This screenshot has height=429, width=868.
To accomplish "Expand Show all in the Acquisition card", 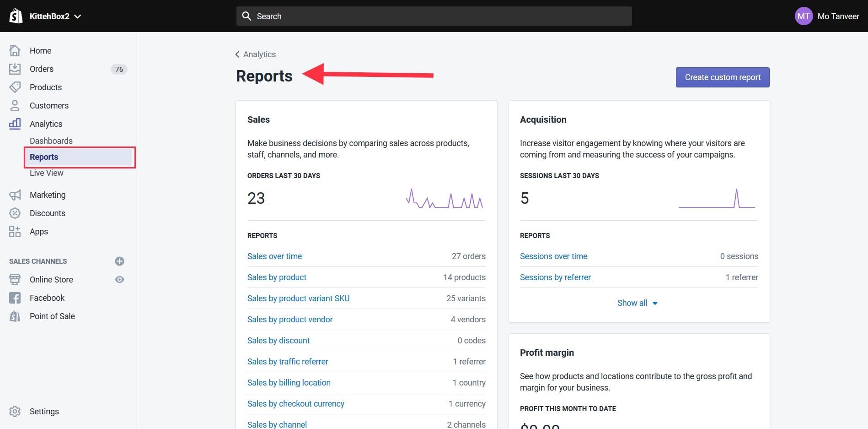I will click(637, 303).
